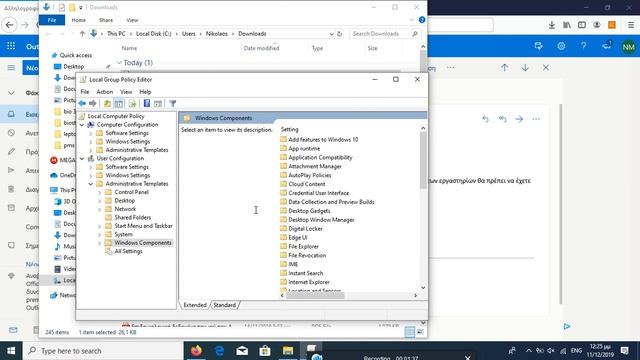
Task: Open Firefox hamburger menu
Action: coord(631,25)
